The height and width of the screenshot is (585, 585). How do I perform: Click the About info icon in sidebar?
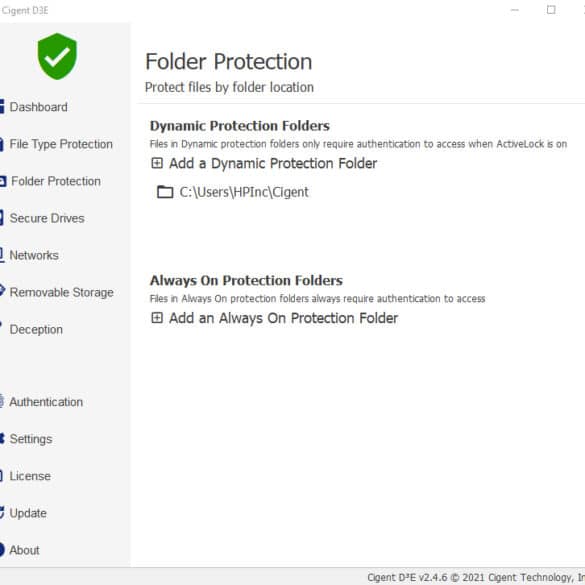[x=1, y=550]
